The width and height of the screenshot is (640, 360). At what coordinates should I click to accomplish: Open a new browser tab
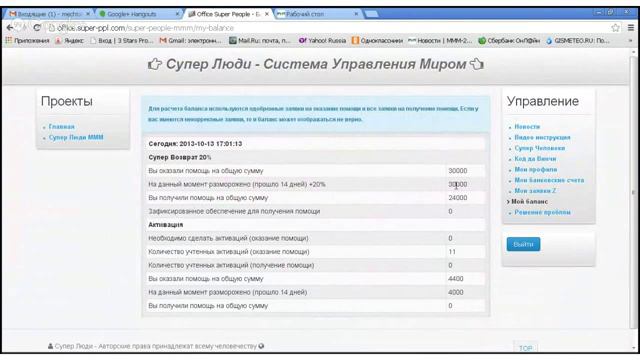(371, 14)
